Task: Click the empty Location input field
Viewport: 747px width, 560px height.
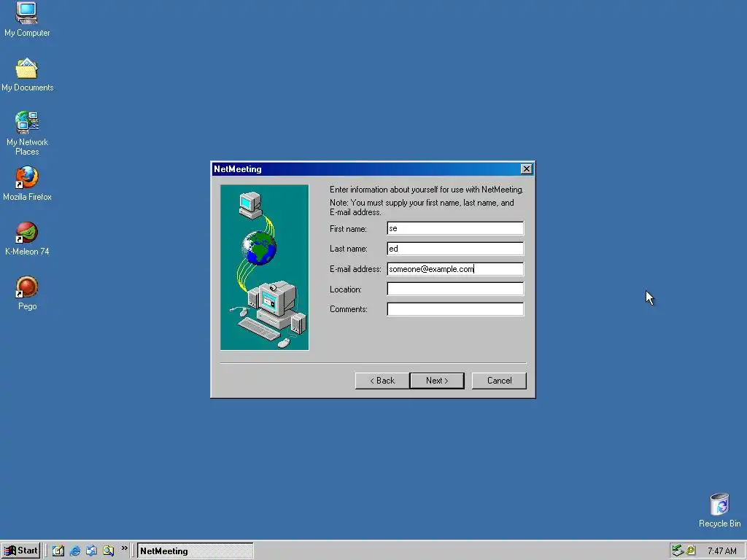Action: click(x=455, y=289)
